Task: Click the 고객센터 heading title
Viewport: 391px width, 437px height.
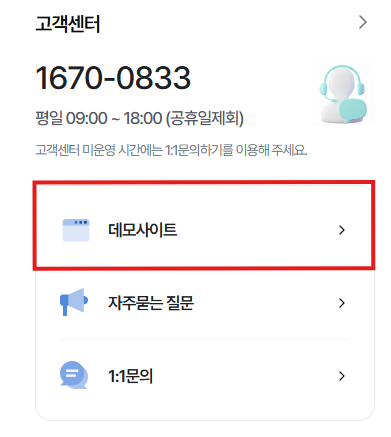Action: coord(68,24)
